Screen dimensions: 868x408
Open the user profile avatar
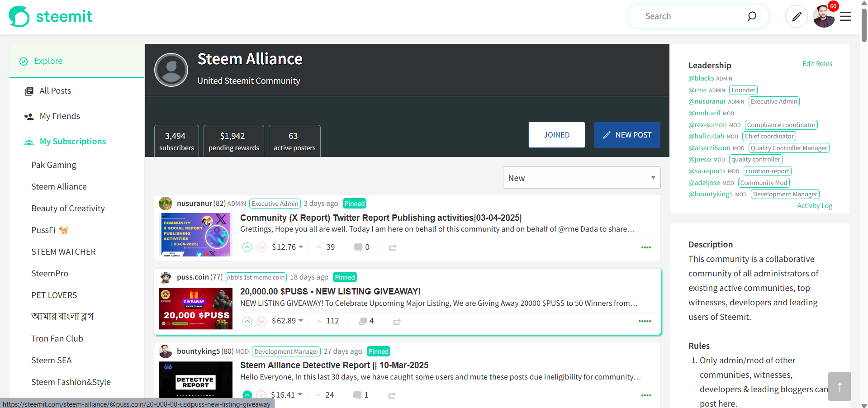(x=824, y=17)
